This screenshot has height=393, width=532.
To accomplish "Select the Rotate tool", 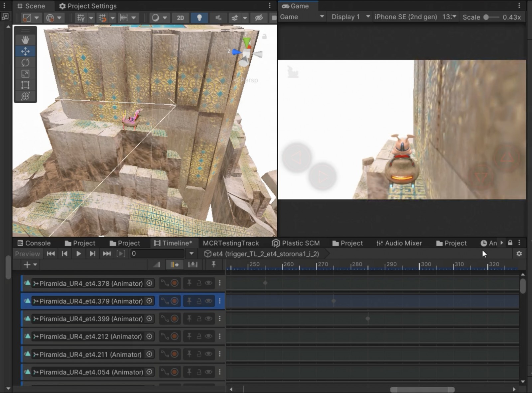I will click(25, 62).
